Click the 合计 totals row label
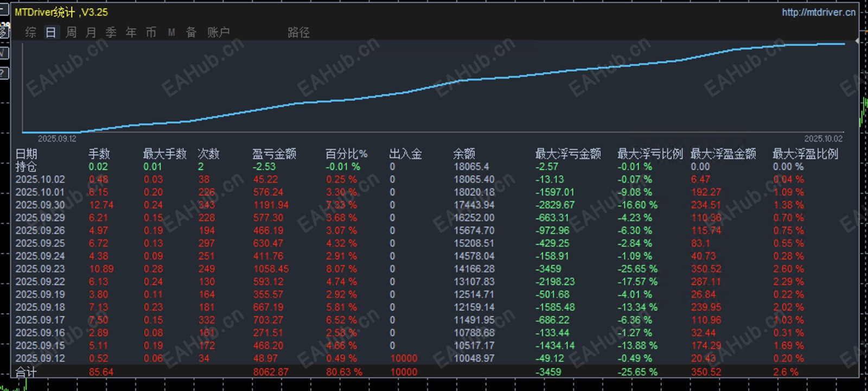The width and height of the screenshot is (868, 391). 26,372
